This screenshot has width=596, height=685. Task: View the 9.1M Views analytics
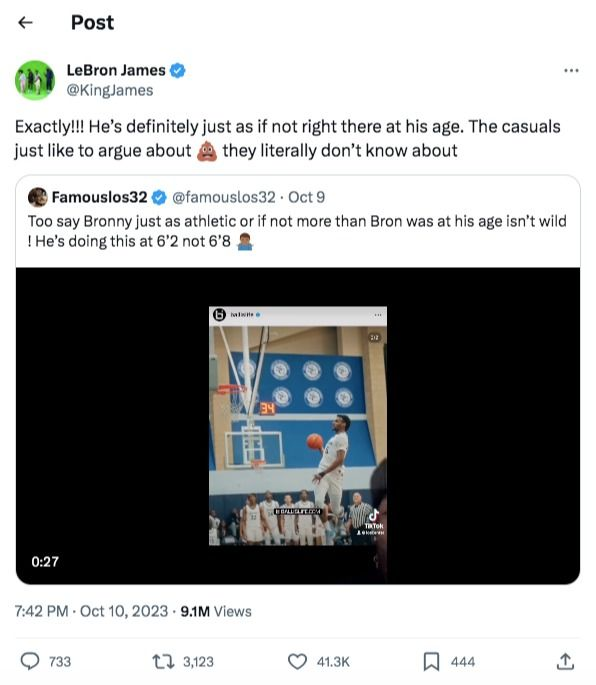pos(216,611)
